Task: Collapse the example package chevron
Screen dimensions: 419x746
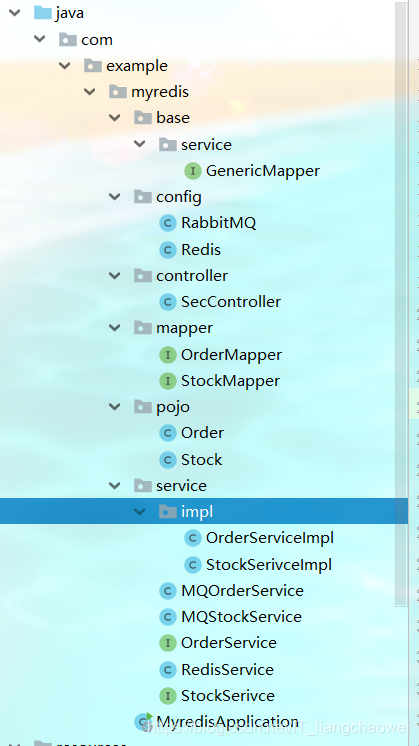Action: [x=65, y=66]
